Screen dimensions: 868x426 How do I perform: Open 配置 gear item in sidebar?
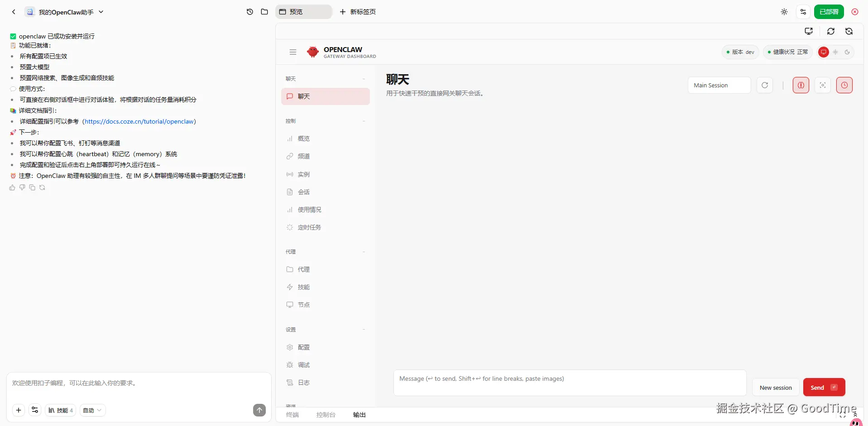[326, 347]
